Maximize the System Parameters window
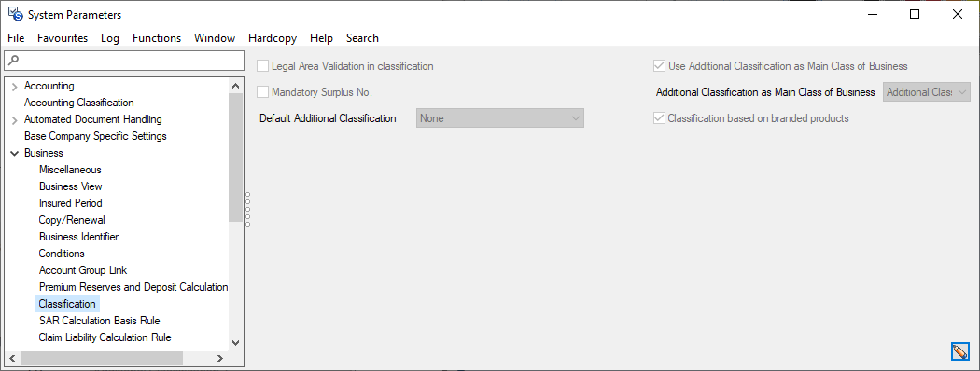The width and height of the screenshot is (980, 371). (x=915, y=14)
